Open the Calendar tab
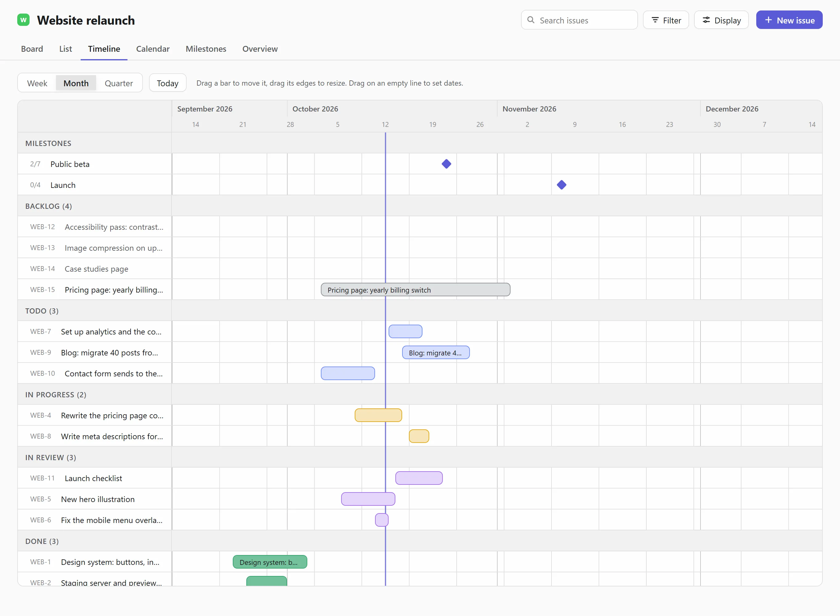This screenshot has width=840, height=616. (153, 49)
